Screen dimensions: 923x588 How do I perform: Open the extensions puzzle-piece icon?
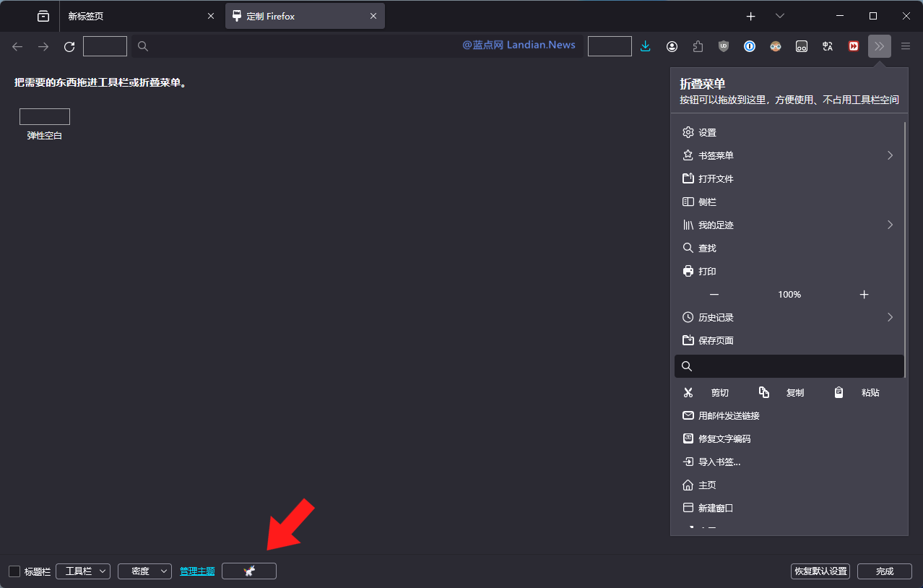pos(698,46)
